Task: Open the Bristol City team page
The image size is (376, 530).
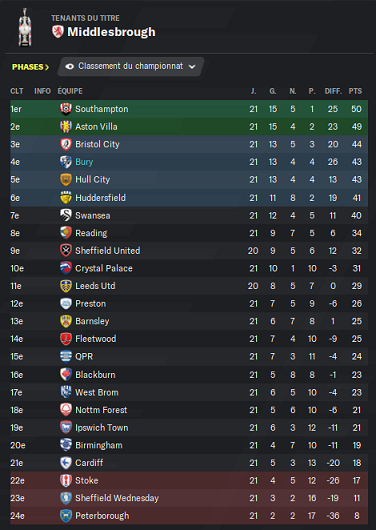Action: click(97, 144)
